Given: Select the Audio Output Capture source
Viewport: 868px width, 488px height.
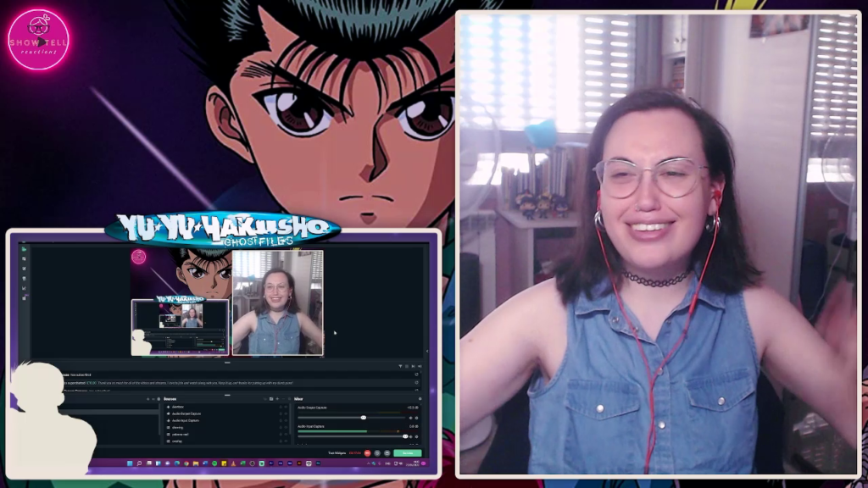Looking at the screenshot, I should pos(185,413).
